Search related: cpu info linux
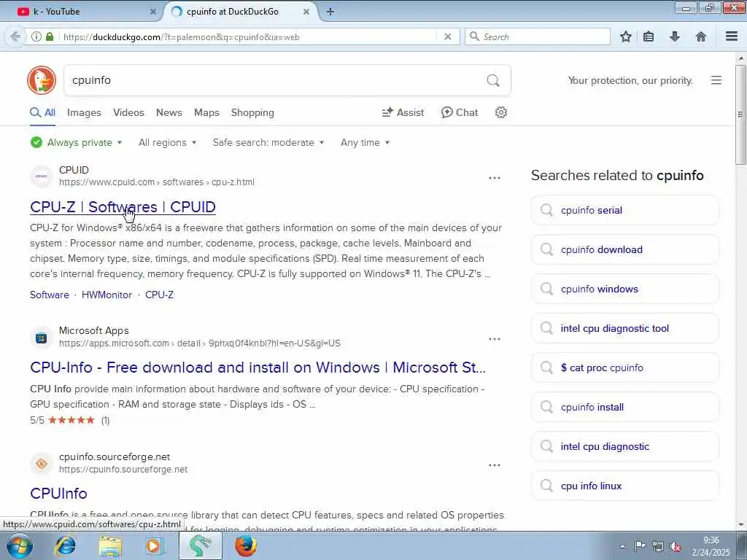 point(624,486)
